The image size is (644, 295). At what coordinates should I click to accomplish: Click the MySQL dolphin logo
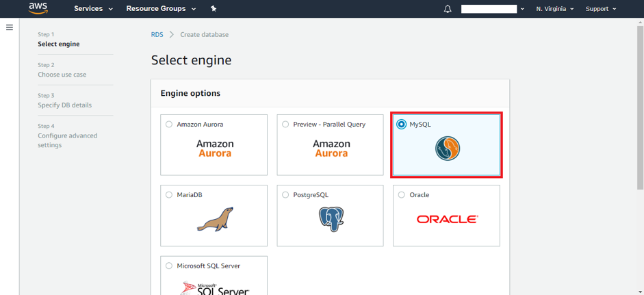[x=448, y=149]
